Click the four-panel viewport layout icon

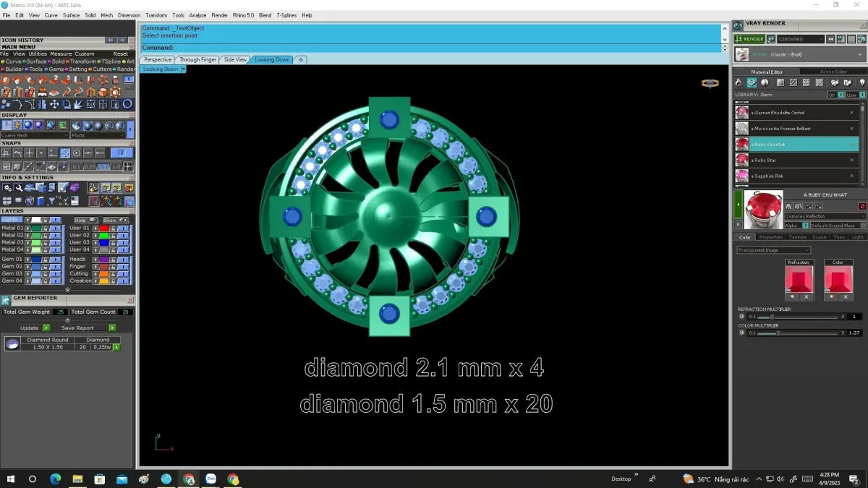pyautogui.click(x=7, y=201)
